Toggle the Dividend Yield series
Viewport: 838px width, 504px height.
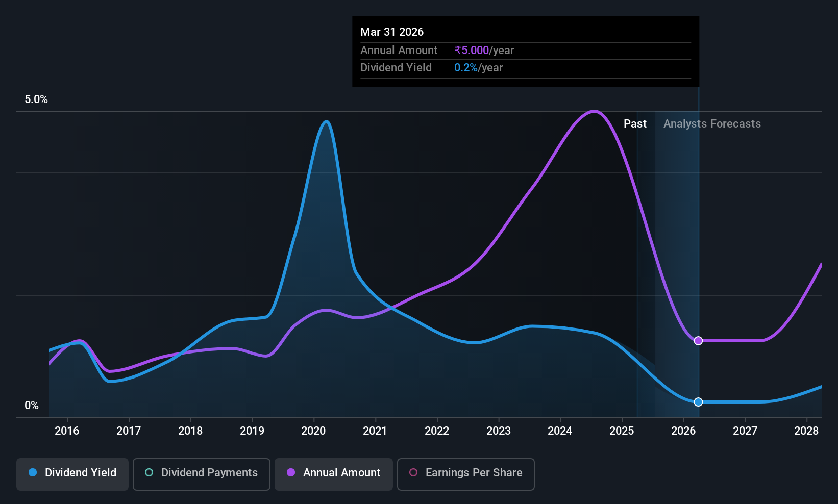click(x=72, y=474)
